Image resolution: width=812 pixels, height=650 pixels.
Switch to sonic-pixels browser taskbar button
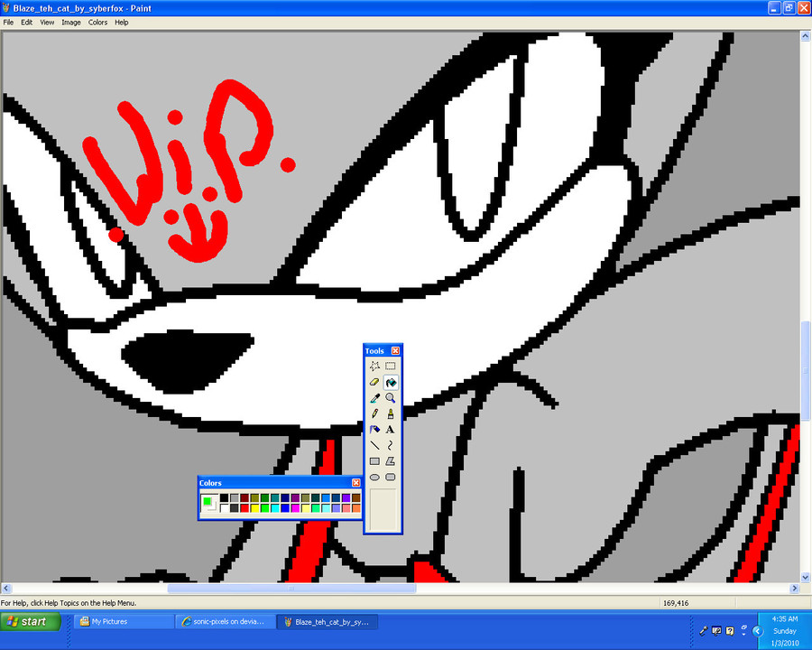click(226, 621)
